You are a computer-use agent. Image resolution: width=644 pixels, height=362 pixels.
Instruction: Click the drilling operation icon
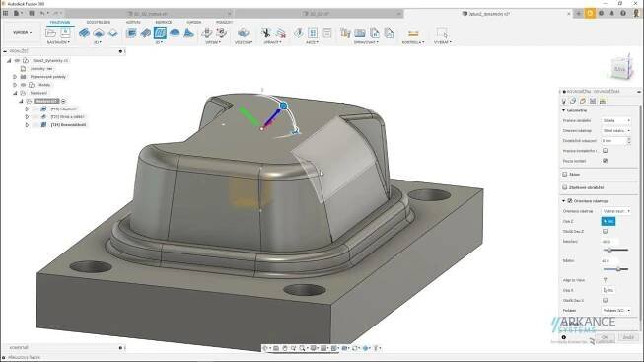click(x=207, y=33)
